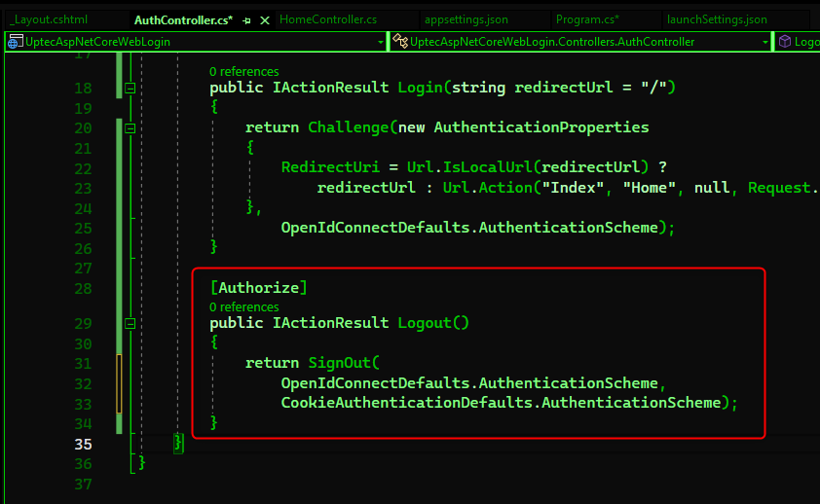
Task: Switch to the HomeController.cs tab
Action: [328, 19]
